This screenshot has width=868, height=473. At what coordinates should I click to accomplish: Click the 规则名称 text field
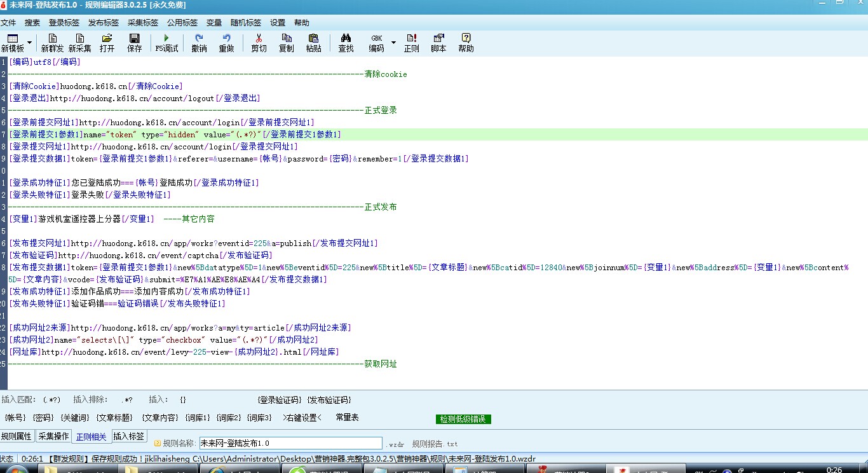coord(290,443)
